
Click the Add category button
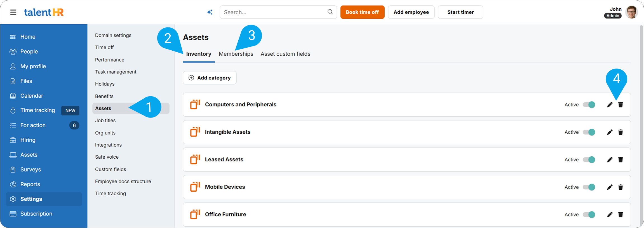pyautogui.click(x=210, y=78)
